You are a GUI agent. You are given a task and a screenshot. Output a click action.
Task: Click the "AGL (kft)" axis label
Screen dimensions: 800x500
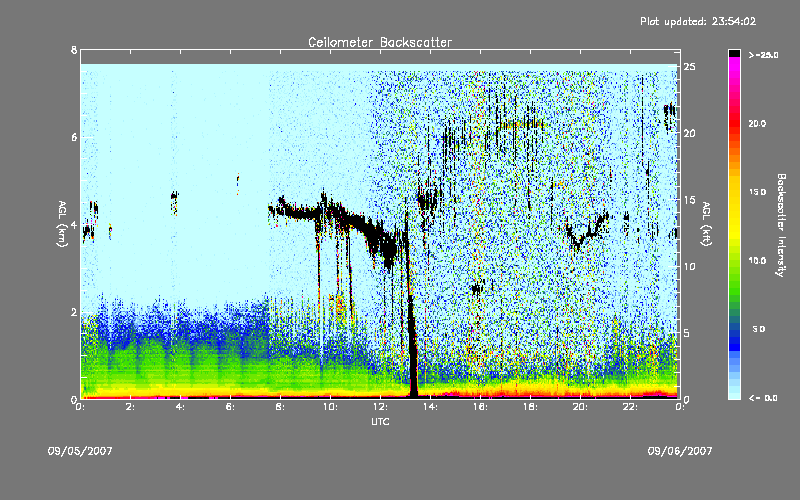coord(706,224)
